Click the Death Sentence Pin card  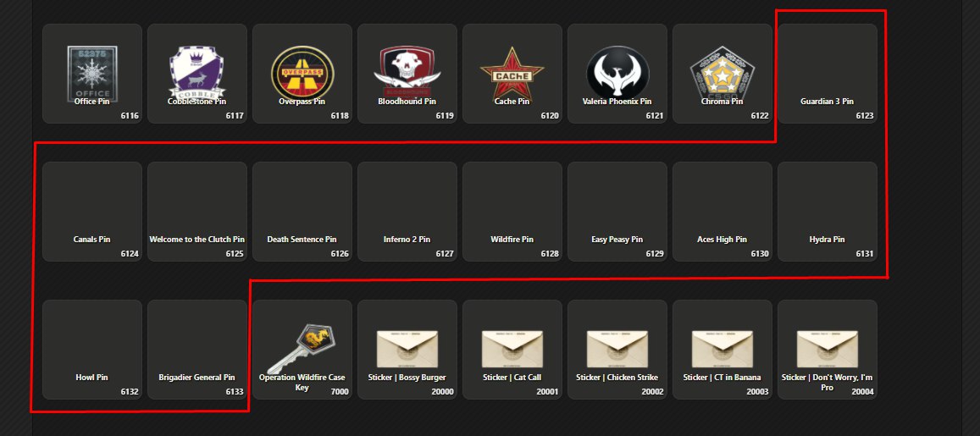coord(302,212)
